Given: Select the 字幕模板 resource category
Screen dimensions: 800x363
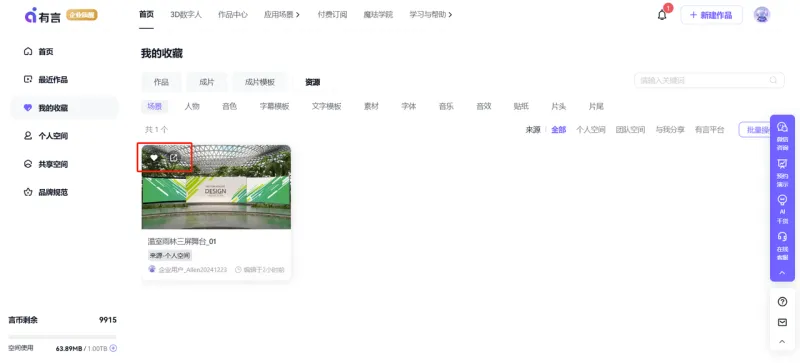Looking at the screenshot, I should 274,106.
